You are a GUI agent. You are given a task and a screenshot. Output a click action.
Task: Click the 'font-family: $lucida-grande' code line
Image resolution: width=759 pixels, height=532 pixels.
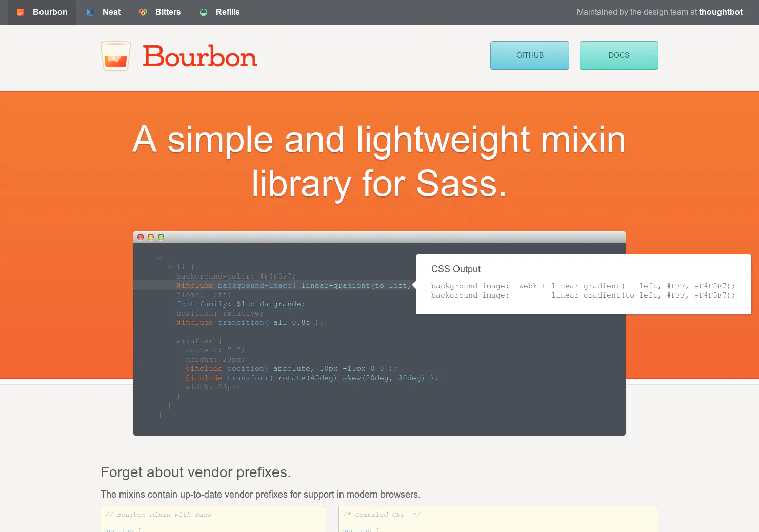pos(241,304)
